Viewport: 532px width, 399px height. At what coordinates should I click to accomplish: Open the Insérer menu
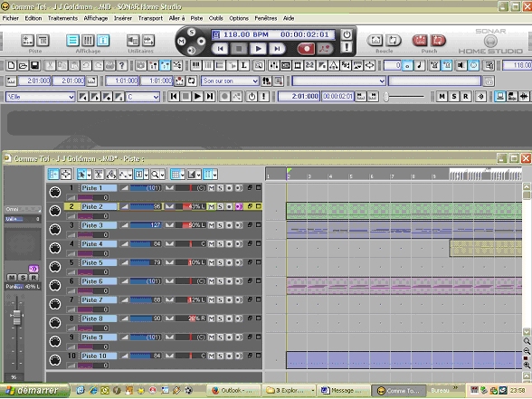tap(123, 18)
